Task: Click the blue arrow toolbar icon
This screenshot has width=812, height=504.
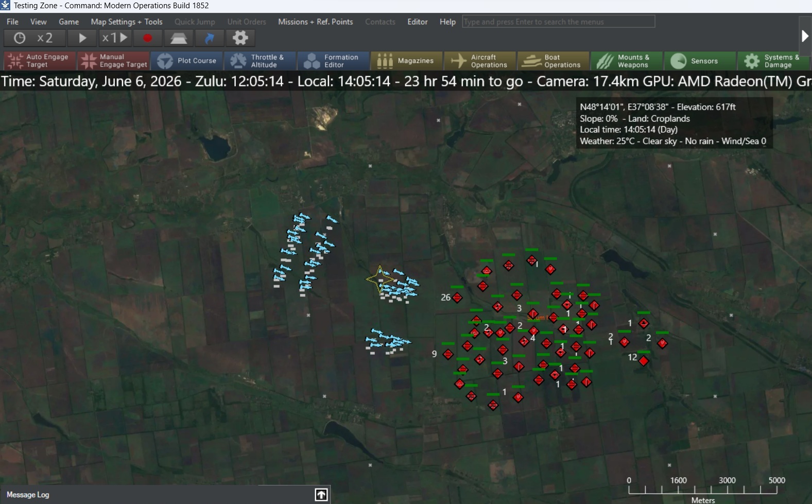Action: click(x=210, y=38)
